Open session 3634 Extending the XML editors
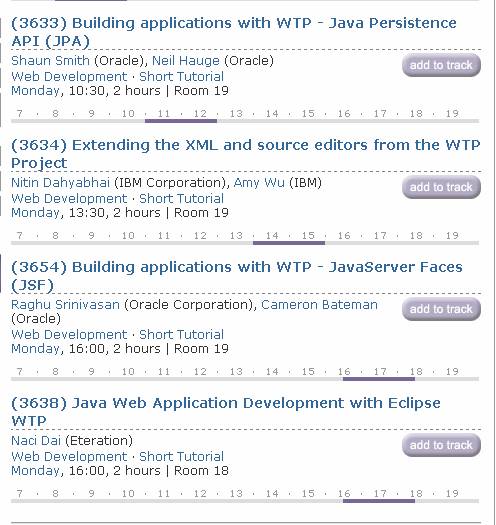This screenshot has width=496, height=525. (245, 154)
